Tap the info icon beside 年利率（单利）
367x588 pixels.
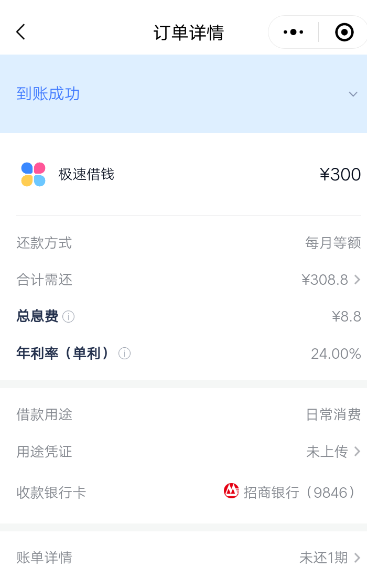tap(124, 339)
